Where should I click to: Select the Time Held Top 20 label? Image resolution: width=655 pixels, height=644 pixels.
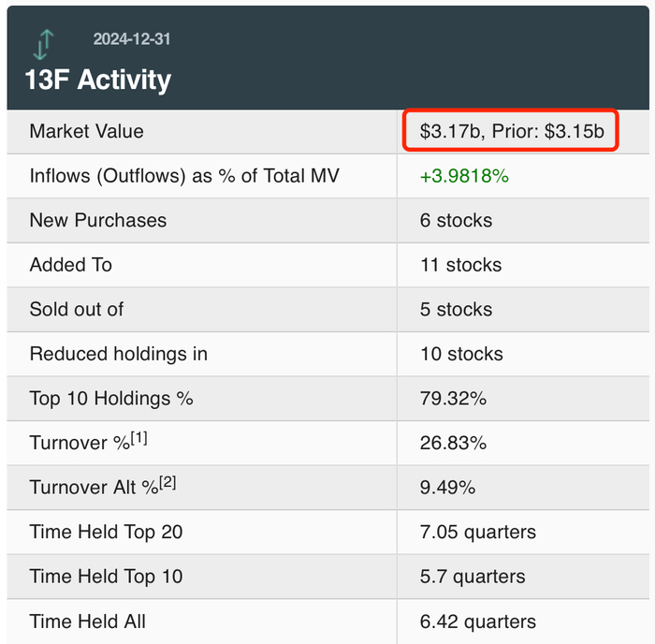pos(106,533)
